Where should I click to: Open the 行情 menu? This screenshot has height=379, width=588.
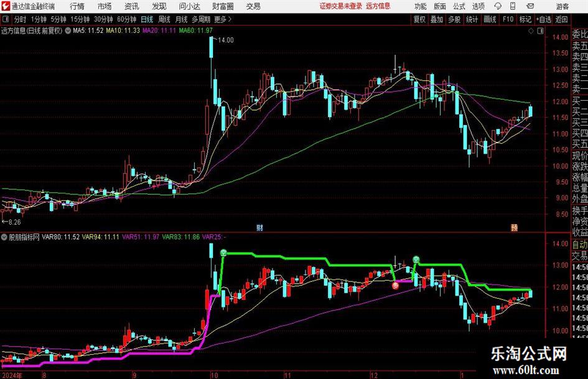77,6
